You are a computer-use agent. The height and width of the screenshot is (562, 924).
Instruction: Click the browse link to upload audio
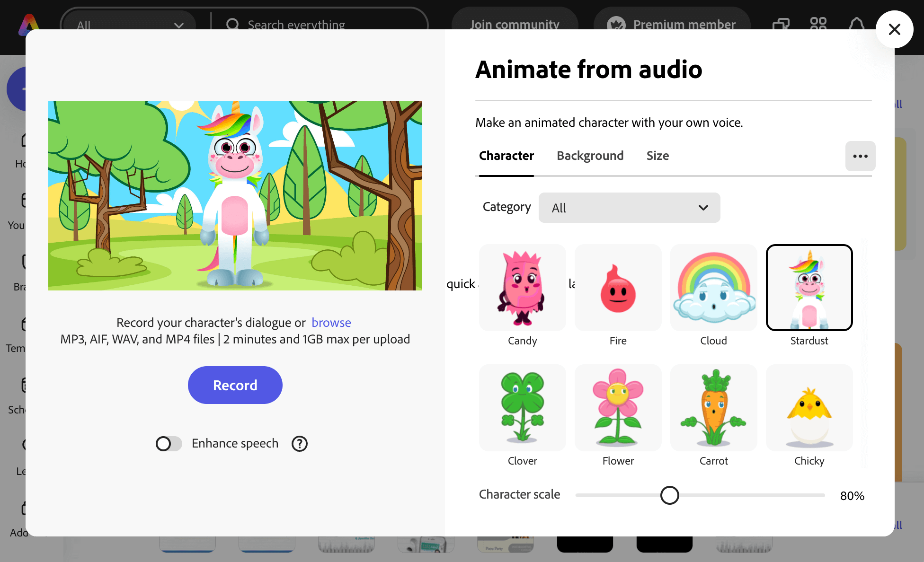tap(331, 322)
